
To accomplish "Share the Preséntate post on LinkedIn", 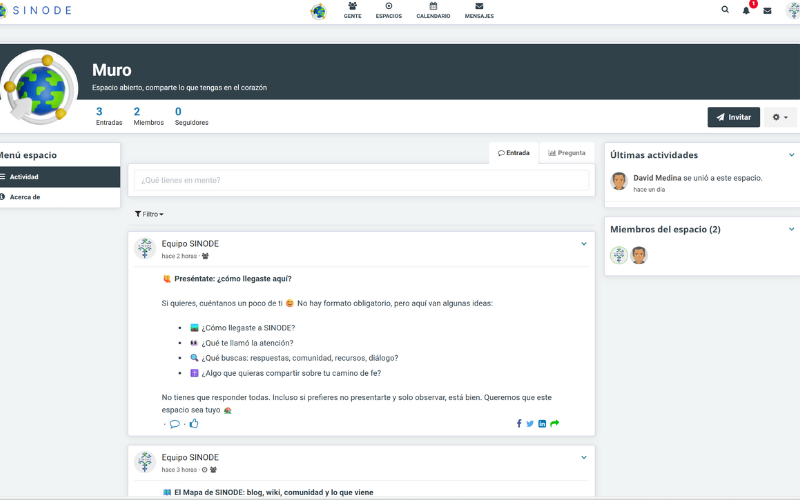I will coord(542,423).
